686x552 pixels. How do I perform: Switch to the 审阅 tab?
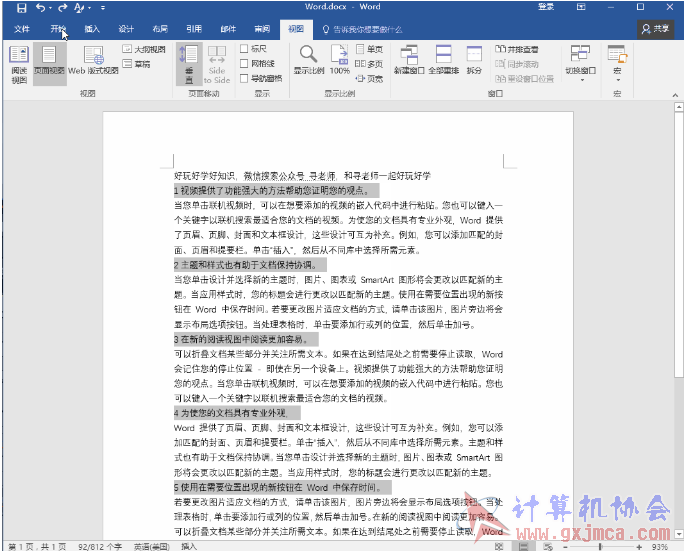(262, 29)
